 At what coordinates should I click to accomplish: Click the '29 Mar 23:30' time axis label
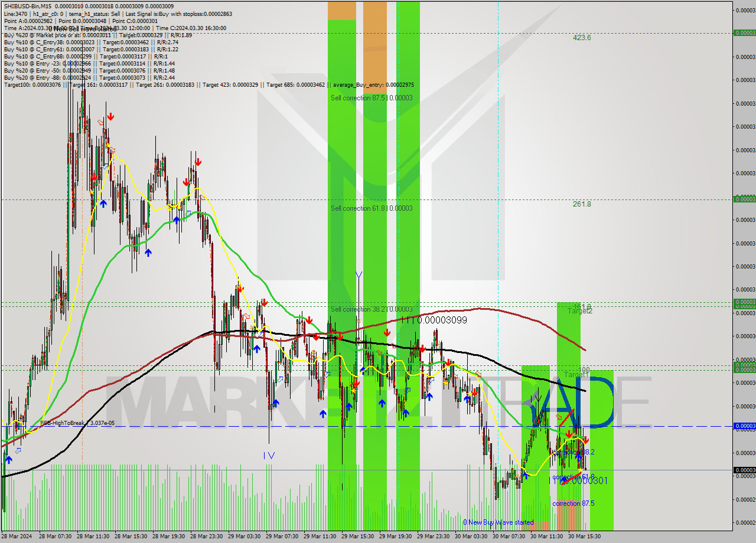click(433, 537)
